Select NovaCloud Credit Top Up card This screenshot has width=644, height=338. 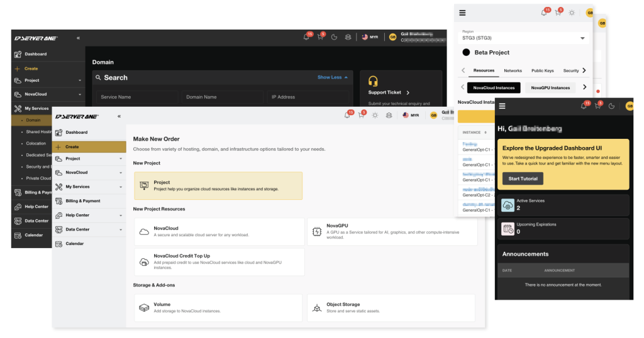point(219,262)
